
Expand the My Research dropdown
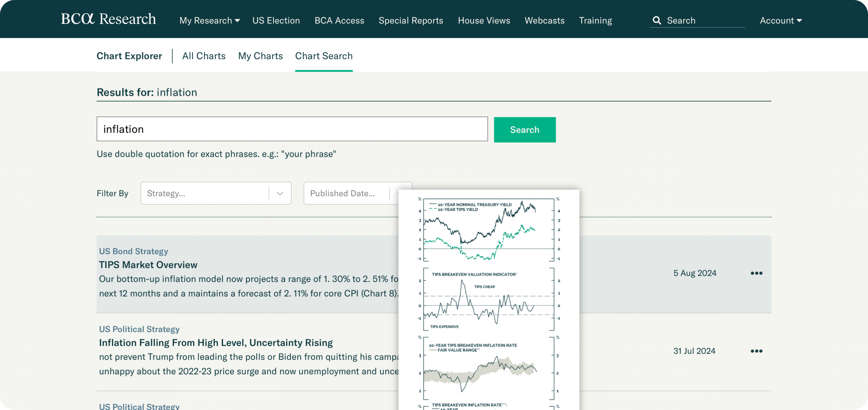pos(209,20)
